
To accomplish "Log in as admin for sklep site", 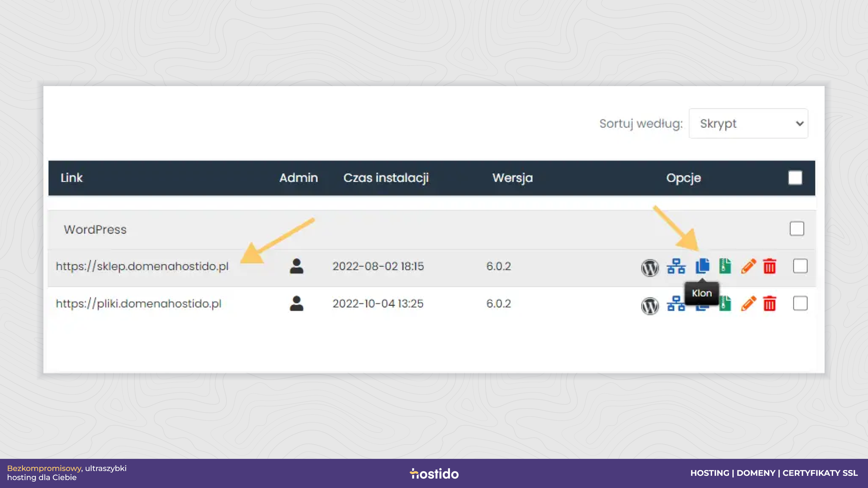I will click(x=296, y=266).
